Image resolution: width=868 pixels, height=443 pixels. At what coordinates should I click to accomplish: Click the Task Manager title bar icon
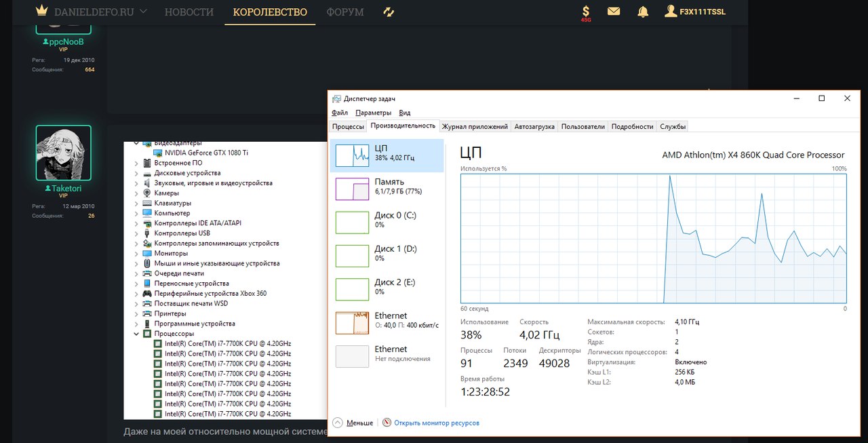336,99
